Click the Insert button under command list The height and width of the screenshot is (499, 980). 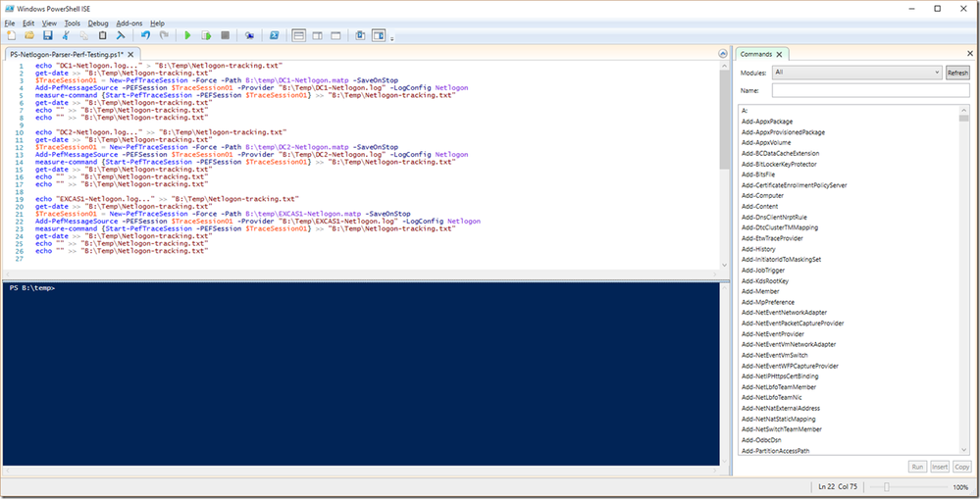pyautogui.click(x=940, y=467)
